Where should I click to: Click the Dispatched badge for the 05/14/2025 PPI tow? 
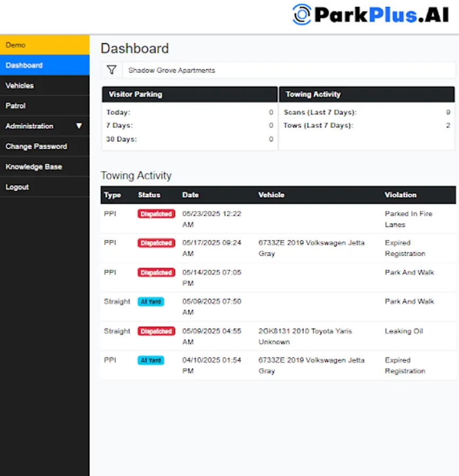point(156,272)
